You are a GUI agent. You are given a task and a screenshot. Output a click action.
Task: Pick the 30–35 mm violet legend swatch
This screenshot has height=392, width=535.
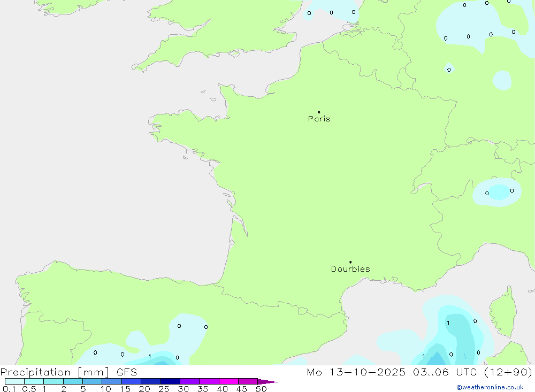pyautogui.click(x=190, y=381)
